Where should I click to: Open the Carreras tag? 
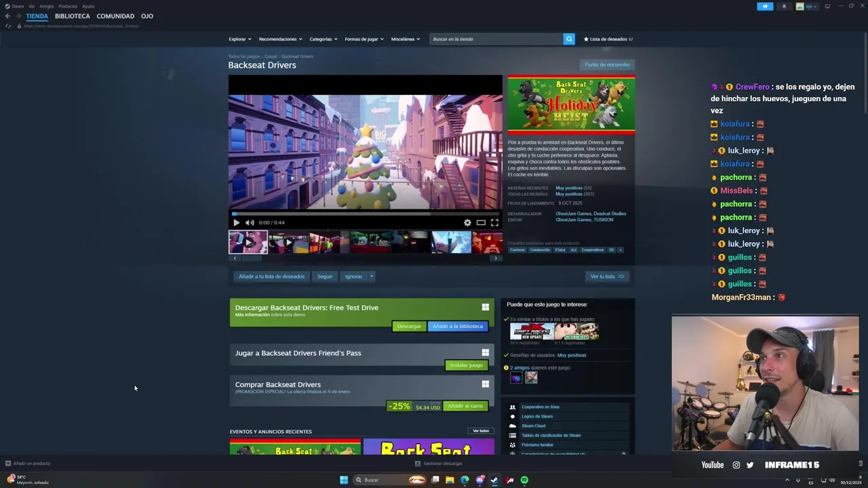(x=517, y=249)
